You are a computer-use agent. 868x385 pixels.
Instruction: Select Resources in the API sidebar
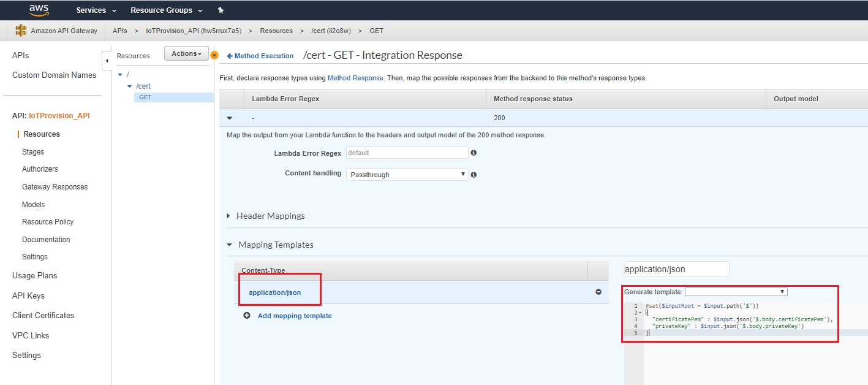(42, 134)
